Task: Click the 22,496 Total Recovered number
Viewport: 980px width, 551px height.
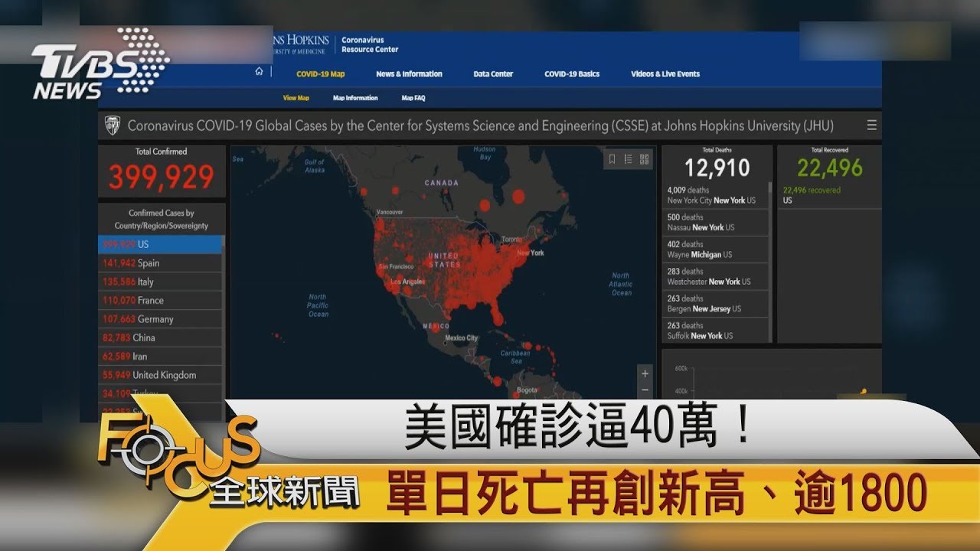Action: click(829, 168)
